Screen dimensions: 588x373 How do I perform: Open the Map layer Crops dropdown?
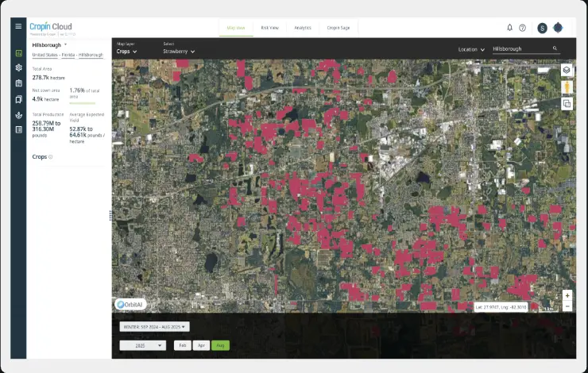click(x=127, y=52)
